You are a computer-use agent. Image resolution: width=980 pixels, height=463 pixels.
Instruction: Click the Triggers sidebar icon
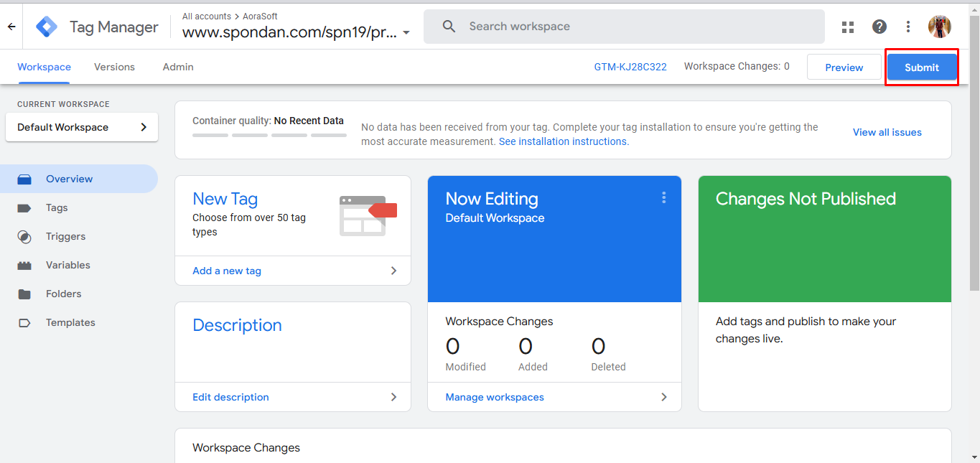click(x=24, y=237)
